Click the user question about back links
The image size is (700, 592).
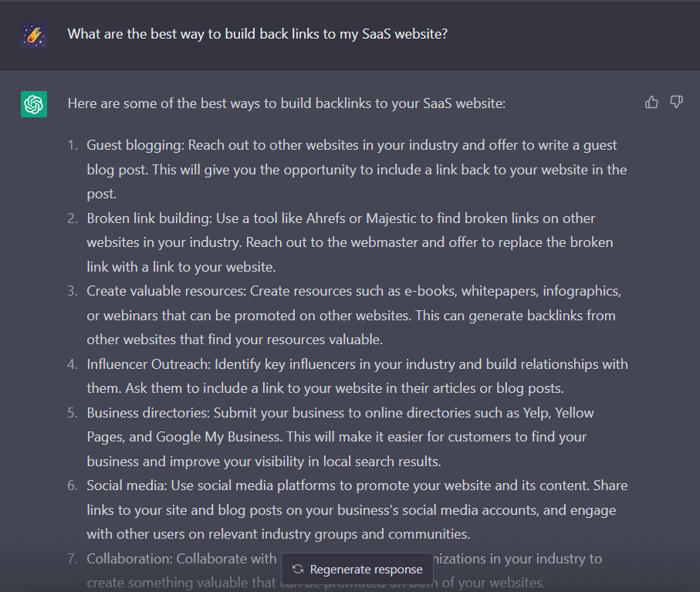(x=257, y=34)
